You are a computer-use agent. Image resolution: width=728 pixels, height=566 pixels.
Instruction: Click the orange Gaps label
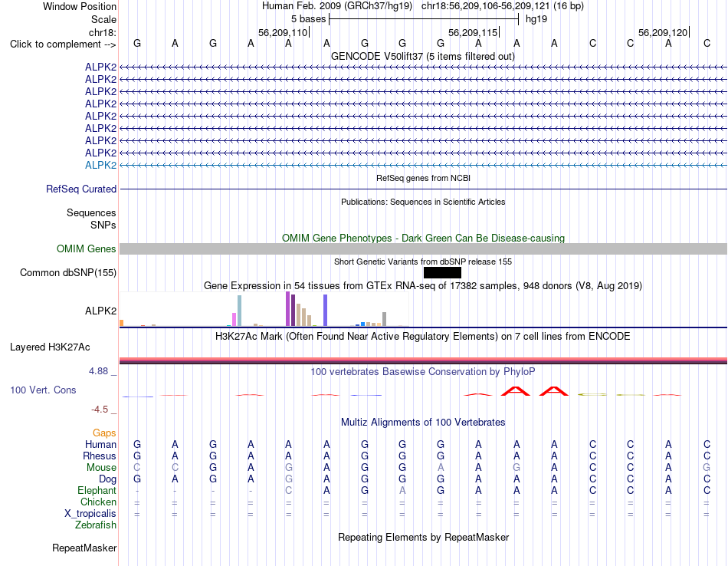click(104, 433)
